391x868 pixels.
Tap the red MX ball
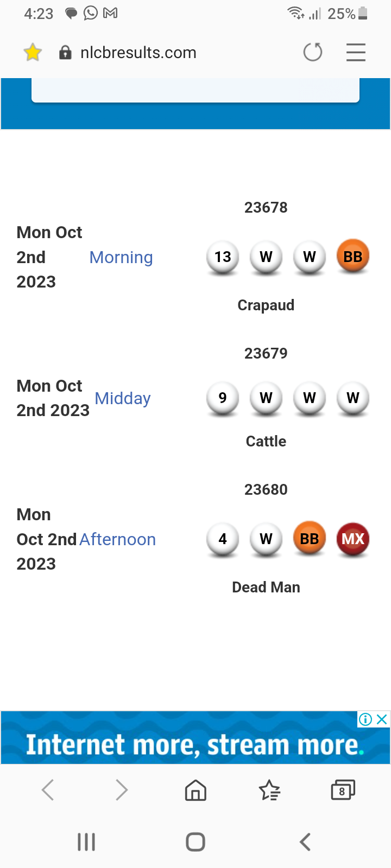pyautogui.click(x=353, y=539)
